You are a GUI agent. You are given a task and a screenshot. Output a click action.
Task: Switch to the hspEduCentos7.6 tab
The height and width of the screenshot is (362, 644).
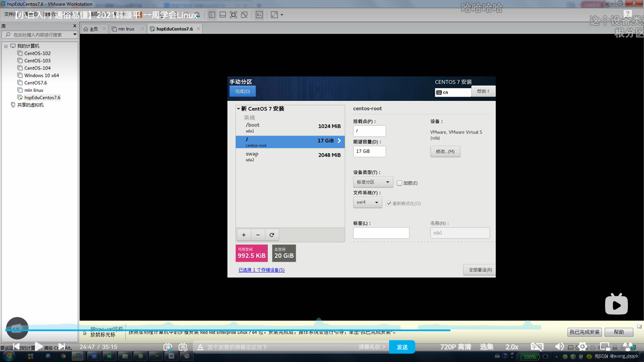[171, 29]
